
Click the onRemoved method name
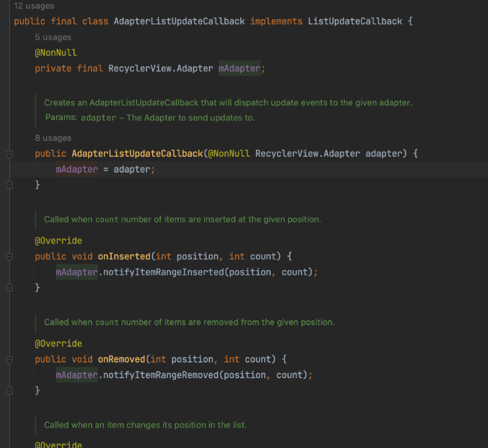coord(122,359)
